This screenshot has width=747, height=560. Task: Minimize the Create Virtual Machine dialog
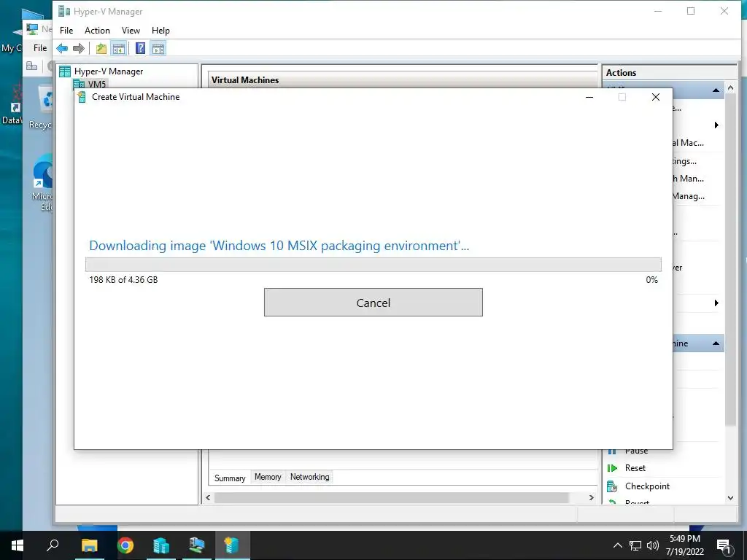pos(589,97)
